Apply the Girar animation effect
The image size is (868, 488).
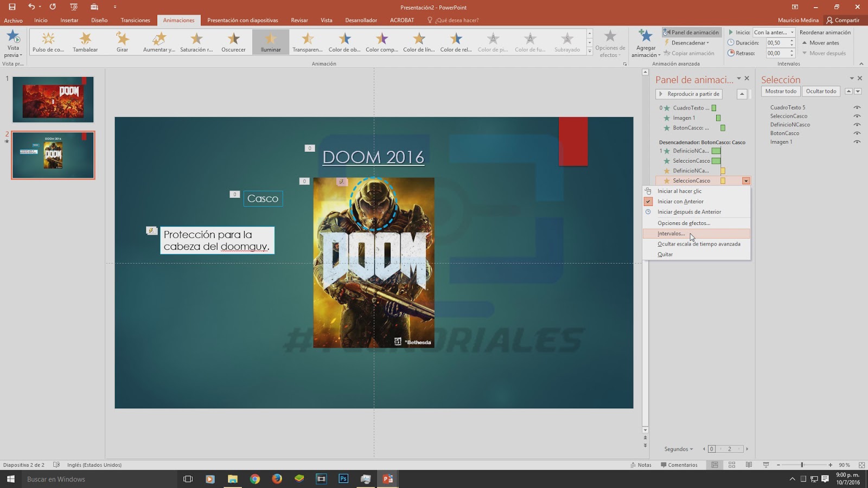[x=122, y=41]
